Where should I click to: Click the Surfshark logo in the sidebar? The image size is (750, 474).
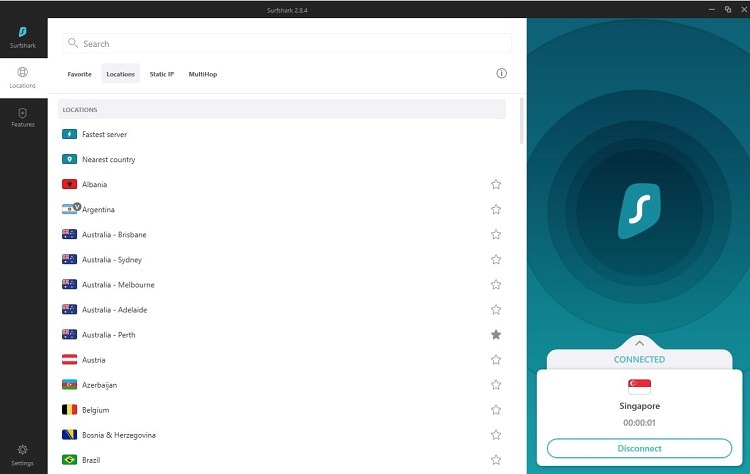pos(22,32)
